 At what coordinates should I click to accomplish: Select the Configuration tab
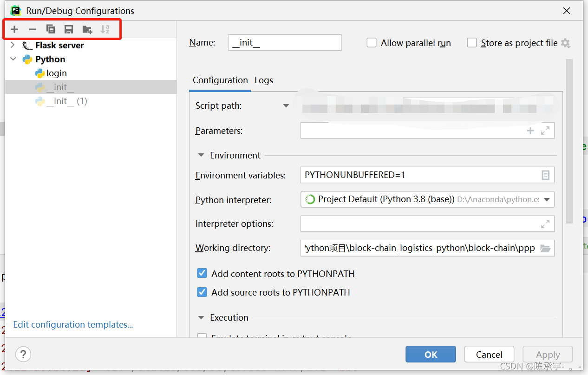click(220, 80)
